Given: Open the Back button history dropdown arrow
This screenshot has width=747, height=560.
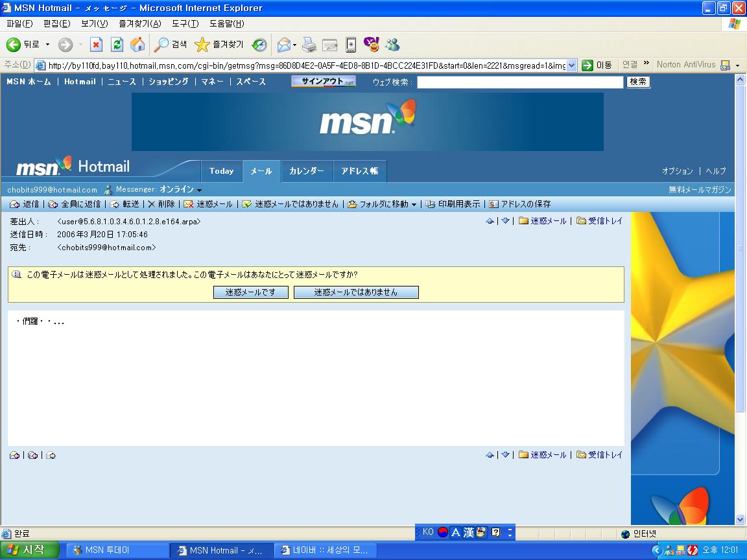Looking at the screenshot, I should click(47, 45).
